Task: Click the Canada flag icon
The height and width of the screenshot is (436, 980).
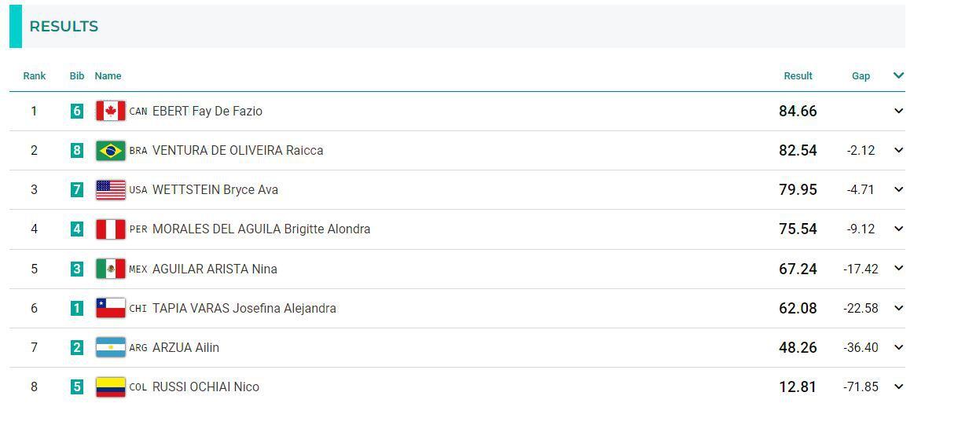Action: (110, 111)
